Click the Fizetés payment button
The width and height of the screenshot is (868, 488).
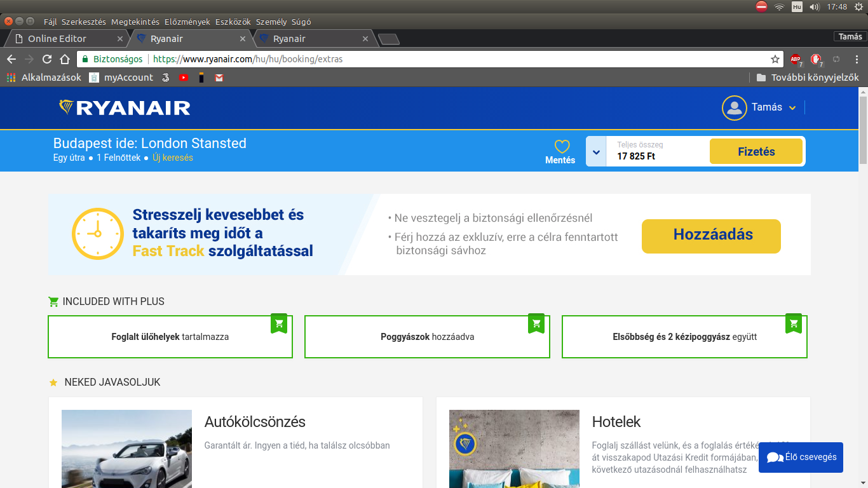[x=756, y=152]
